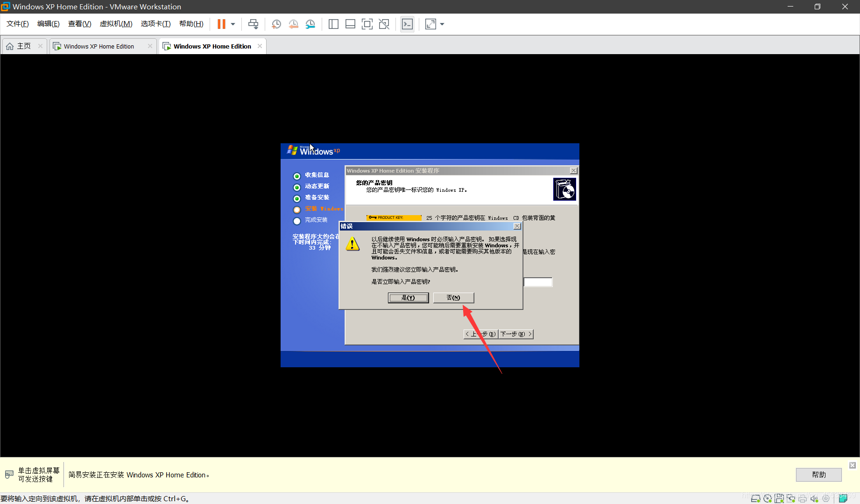Click the setup CD box icon

pyautogui.click(x=564, y=189)
